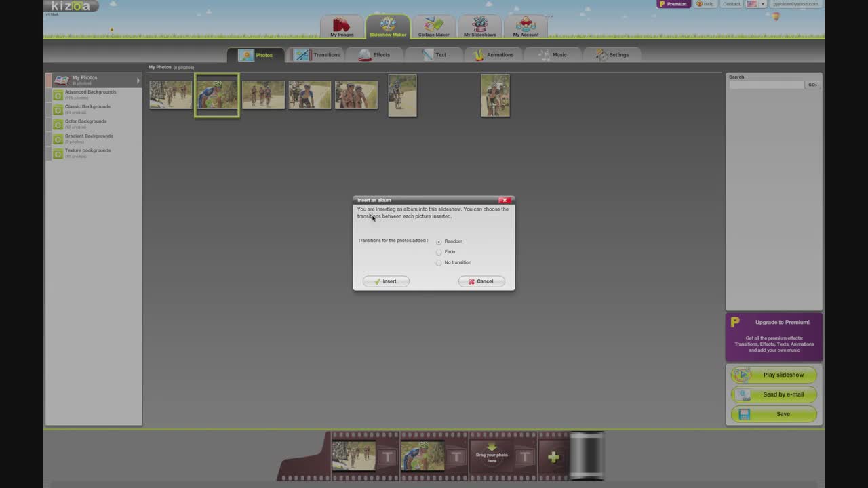Switch to the Text tab
This screenshot has height=488, width=868.
coord(434,55)
